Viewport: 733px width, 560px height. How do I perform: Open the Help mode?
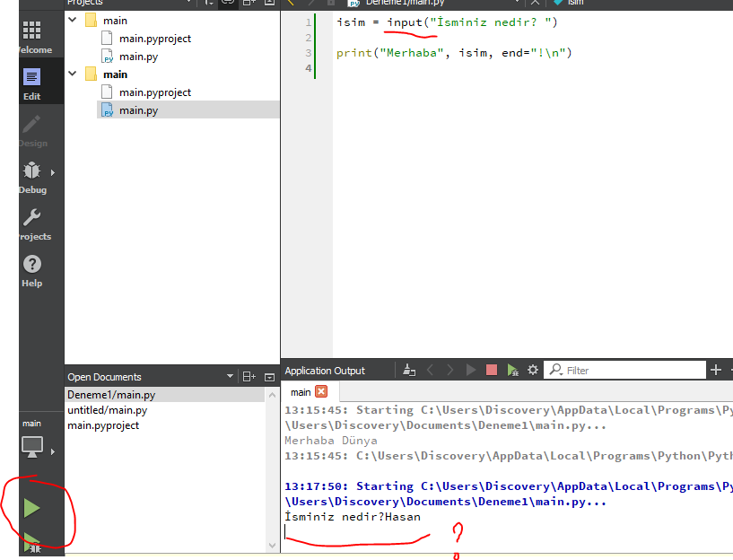tap(31, 271)
